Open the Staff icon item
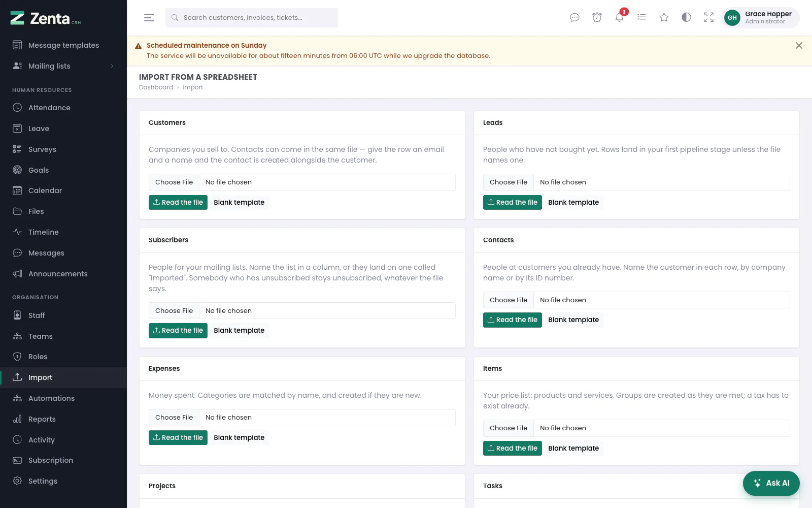 click(63, 315)
